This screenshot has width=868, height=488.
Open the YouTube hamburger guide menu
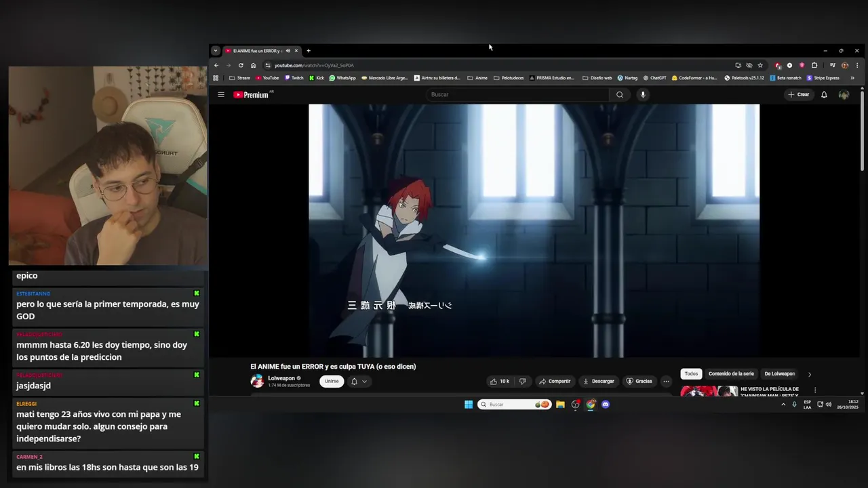point(221,95)
